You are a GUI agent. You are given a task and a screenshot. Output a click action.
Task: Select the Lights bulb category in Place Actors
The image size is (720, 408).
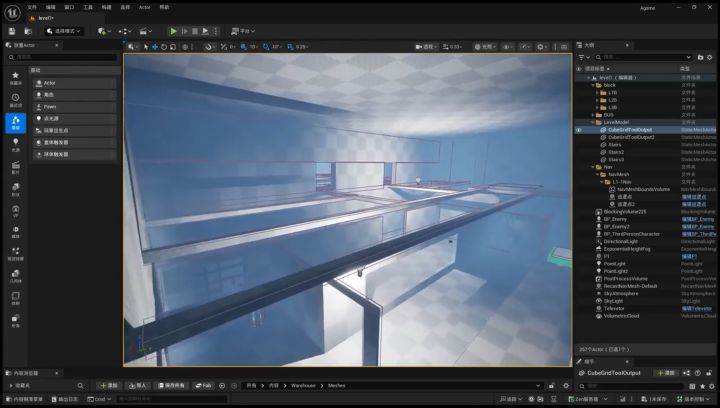16,145
